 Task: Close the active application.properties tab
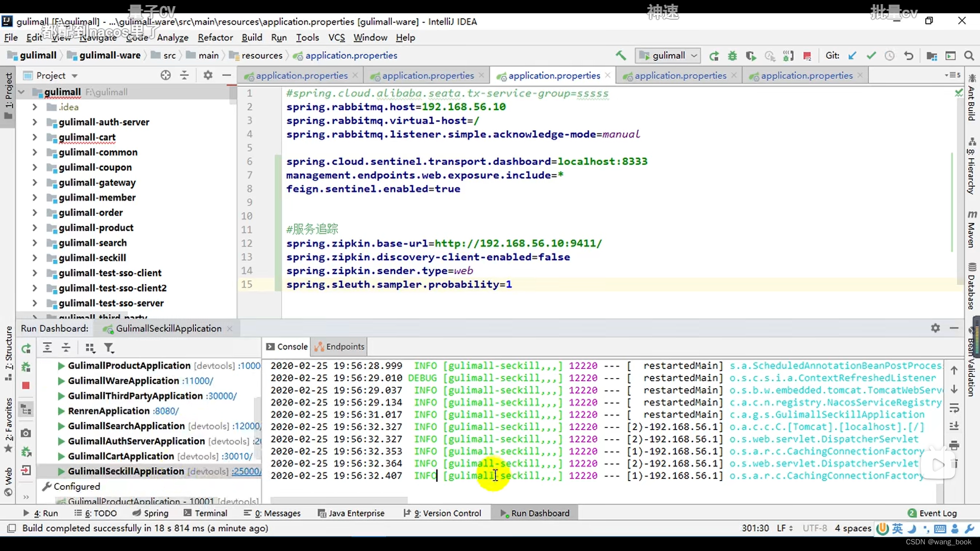point(607,76)
